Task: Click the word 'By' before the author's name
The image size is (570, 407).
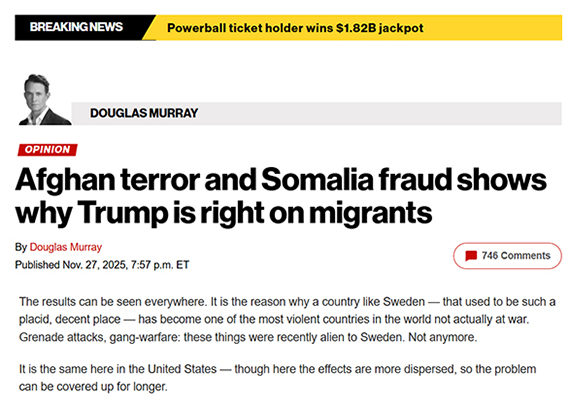Action: coord(21,247)
